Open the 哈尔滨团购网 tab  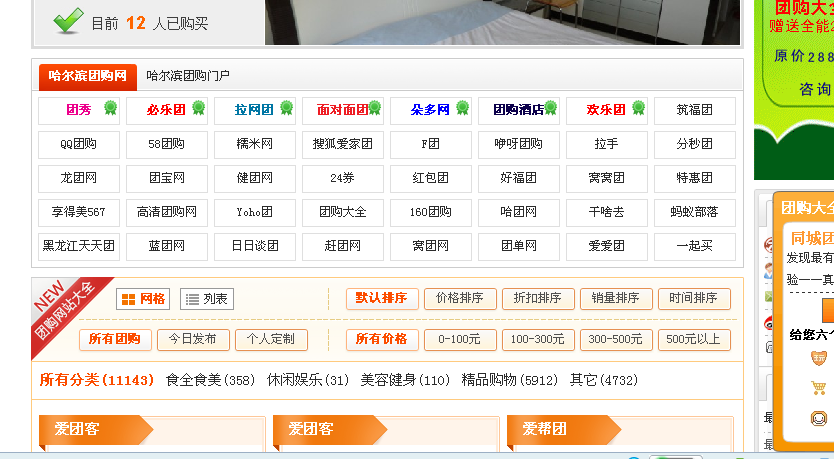pyautogui.click(x=88, y=76)
